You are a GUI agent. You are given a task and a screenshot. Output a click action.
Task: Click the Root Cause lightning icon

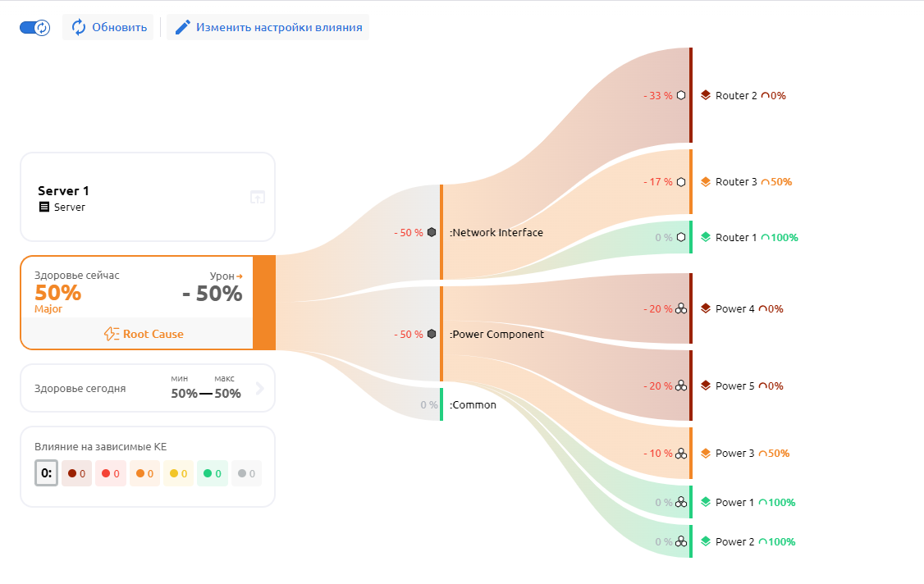pos(112,334)
